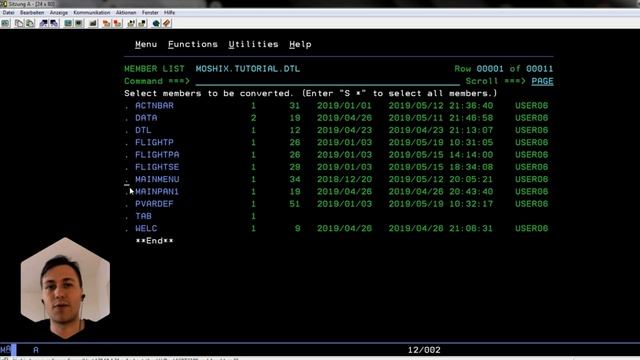The image size is (640, 360).
Task: Click the Stop Macro recording icon
Action: tap(117, 23)
